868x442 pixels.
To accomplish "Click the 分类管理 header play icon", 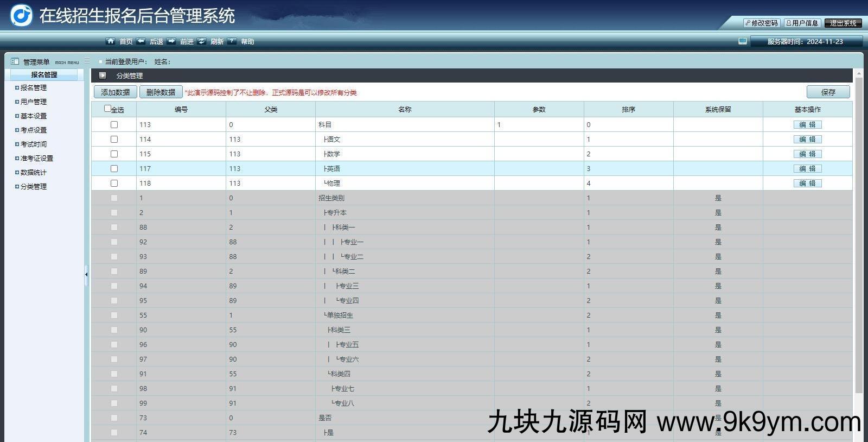I will coord(103,75).
